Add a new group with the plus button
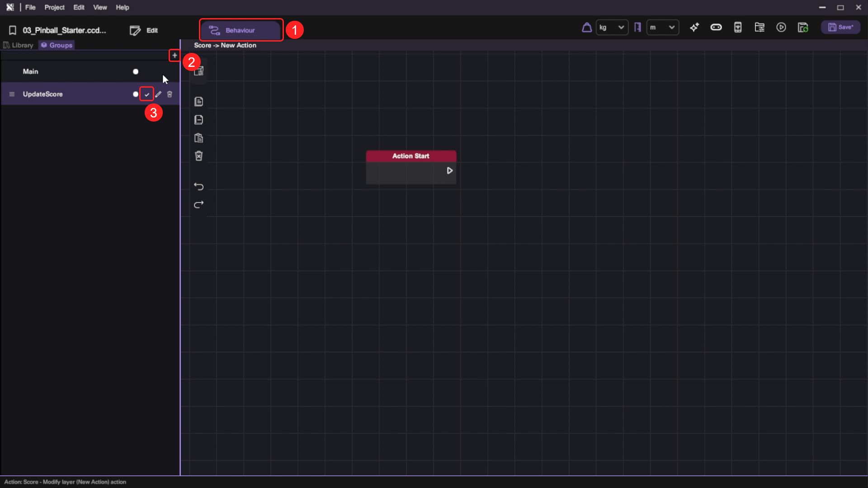 tap(175, 56)
